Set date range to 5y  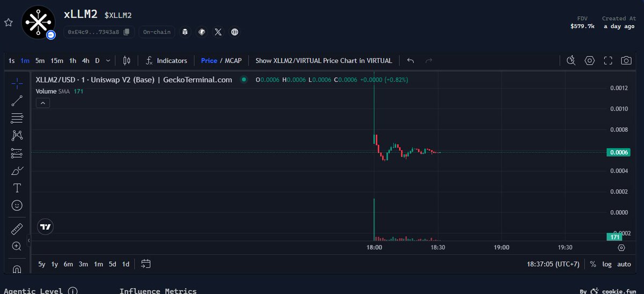coord(42,264)
